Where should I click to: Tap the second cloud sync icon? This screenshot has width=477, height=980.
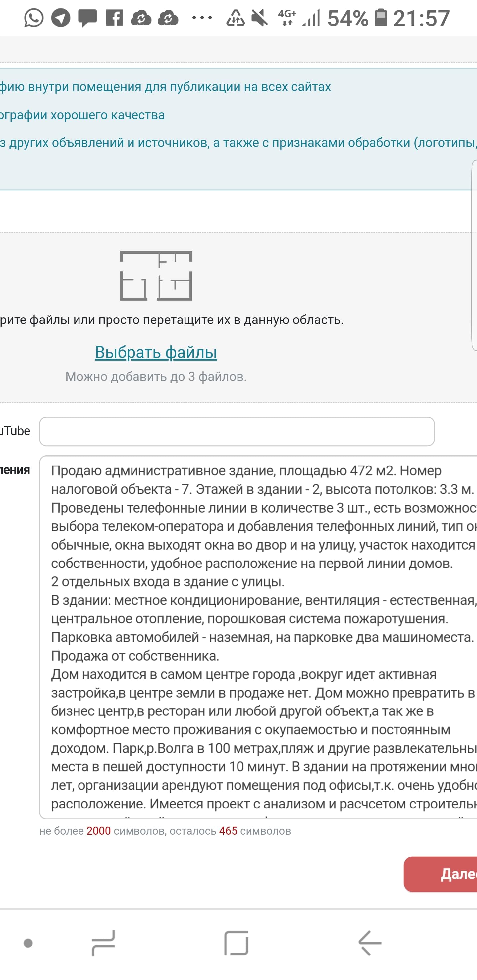click(168, 18)
